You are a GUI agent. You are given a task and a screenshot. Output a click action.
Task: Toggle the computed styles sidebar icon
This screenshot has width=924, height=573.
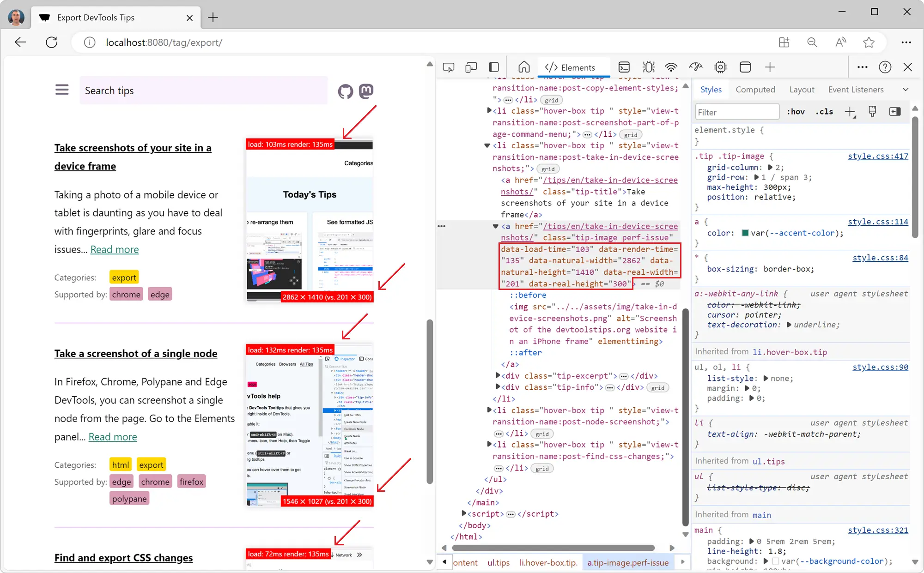[x=895, y=112]
